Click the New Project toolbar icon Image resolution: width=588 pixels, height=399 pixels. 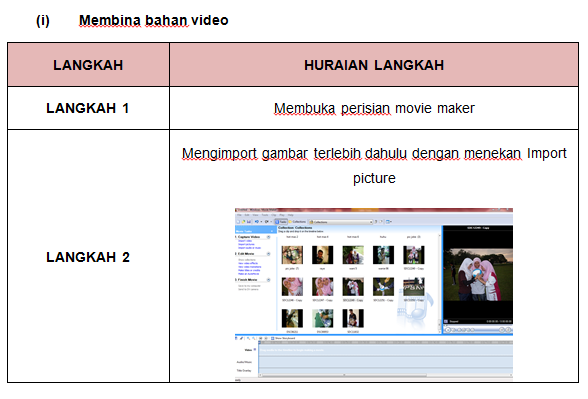tap(238, 222)
